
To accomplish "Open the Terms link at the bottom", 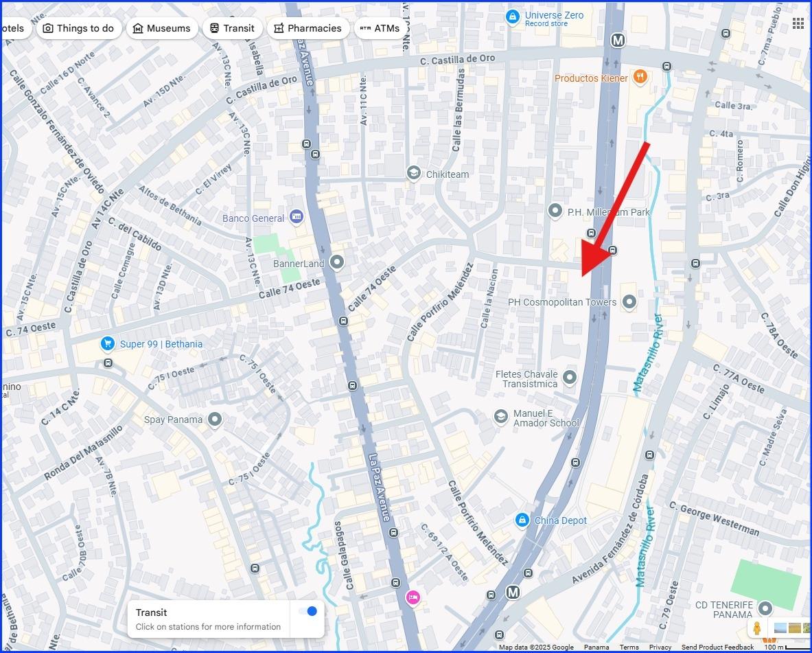I will pos(629,648).
